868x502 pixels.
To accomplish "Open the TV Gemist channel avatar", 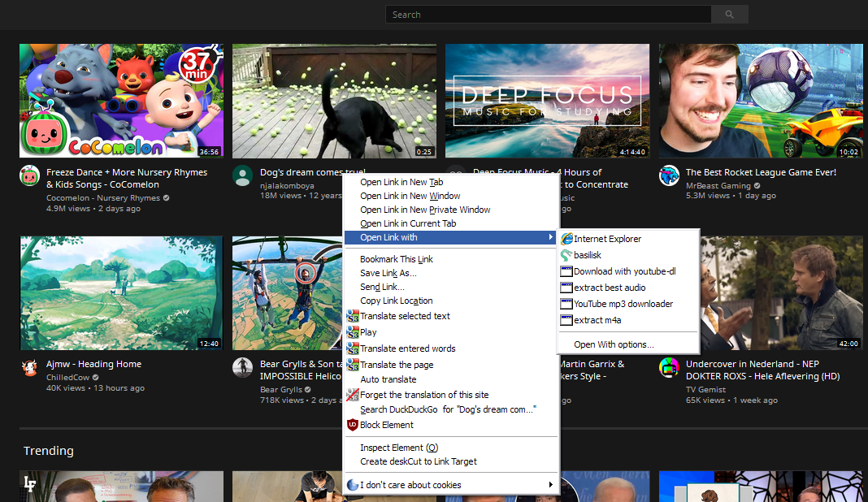I will tap(669, 367).
